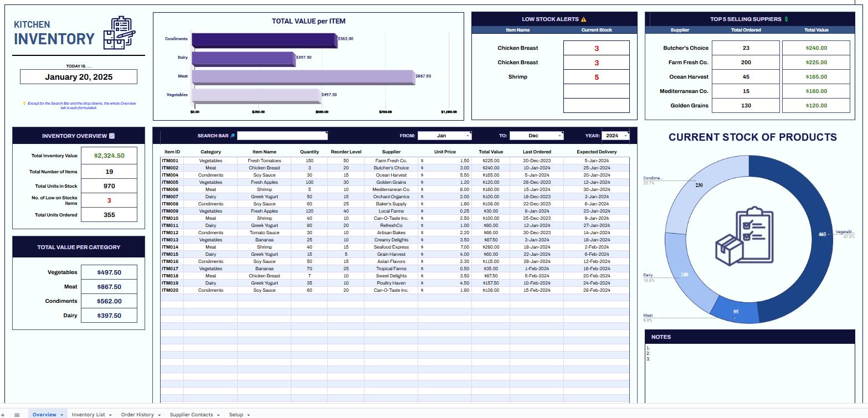Open the Setup tab's dropdown arrow
This screenshot has width=868, height=418.
(x=248, y=415)
